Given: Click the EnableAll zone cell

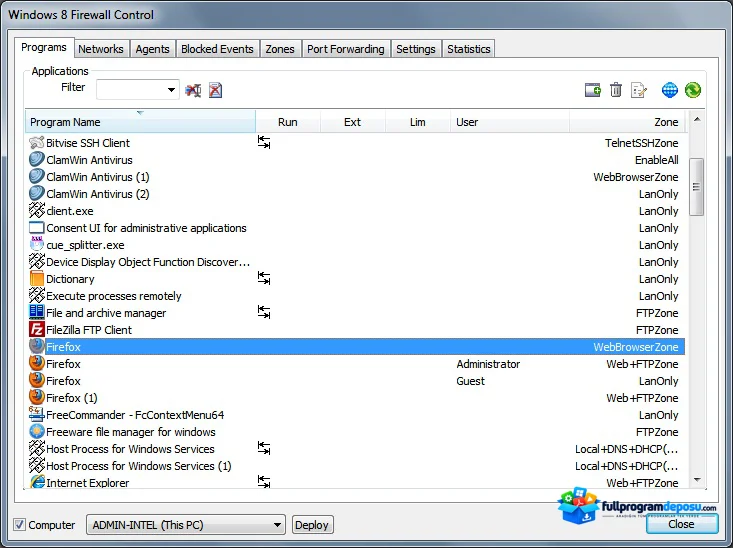Looking at the screenshot, I should [x=656, y=159].
